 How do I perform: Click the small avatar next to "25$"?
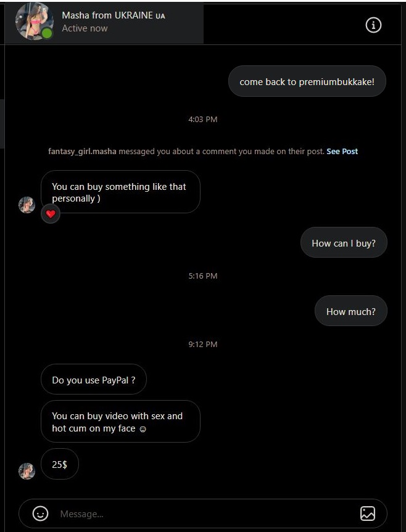click(x=27, y=471)
